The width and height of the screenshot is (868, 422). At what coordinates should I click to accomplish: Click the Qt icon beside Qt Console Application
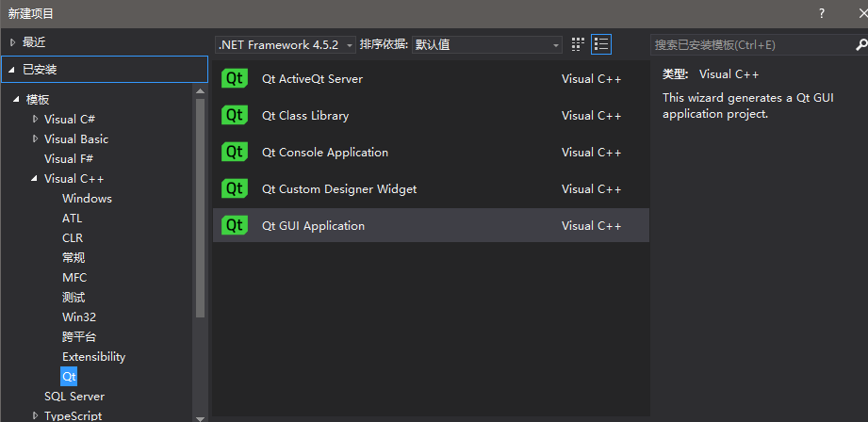coord(235,152)
